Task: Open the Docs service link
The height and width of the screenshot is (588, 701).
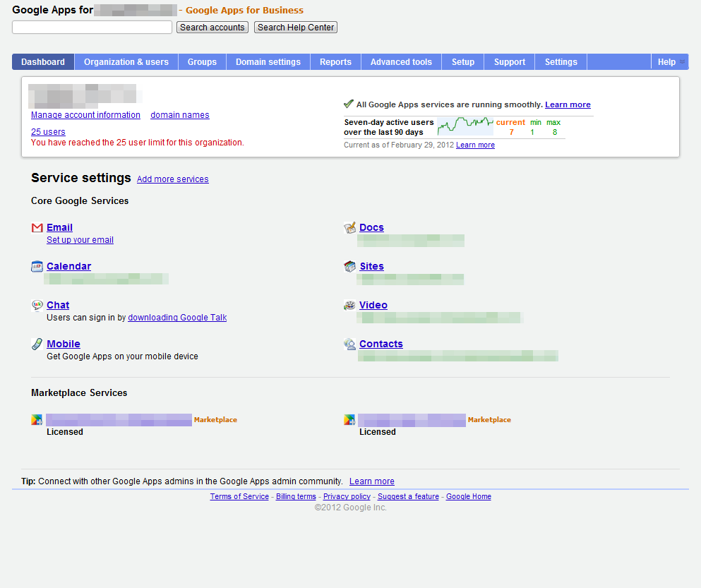Action: coord(371,227)
